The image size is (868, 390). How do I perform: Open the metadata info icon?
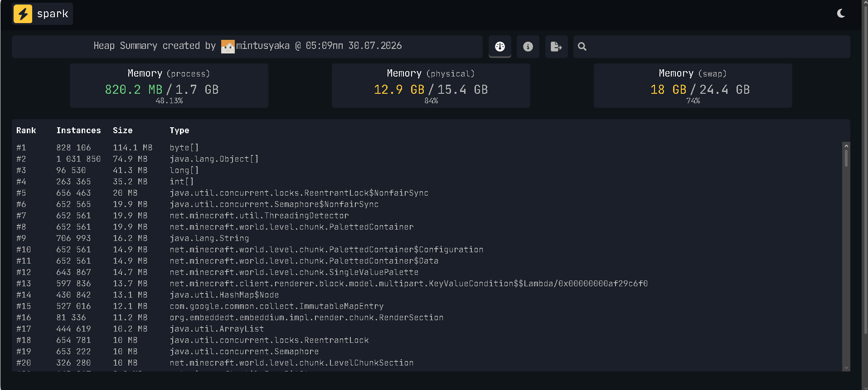[528, 46]
